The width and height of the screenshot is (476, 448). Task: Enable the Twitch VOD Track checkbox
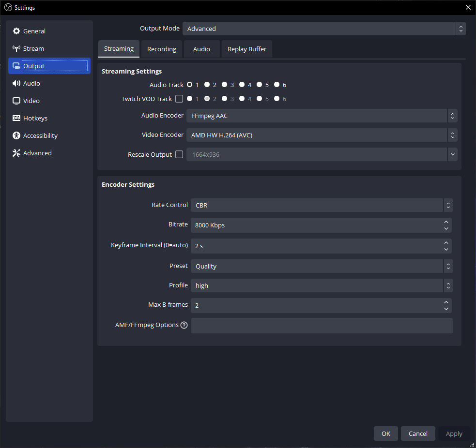click(x=179, y=99)
